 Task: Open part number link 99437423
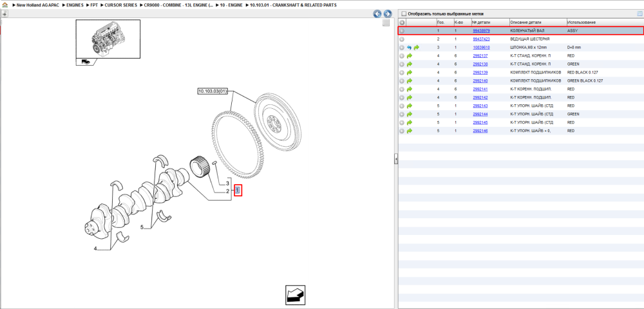(x=481, y=39)
